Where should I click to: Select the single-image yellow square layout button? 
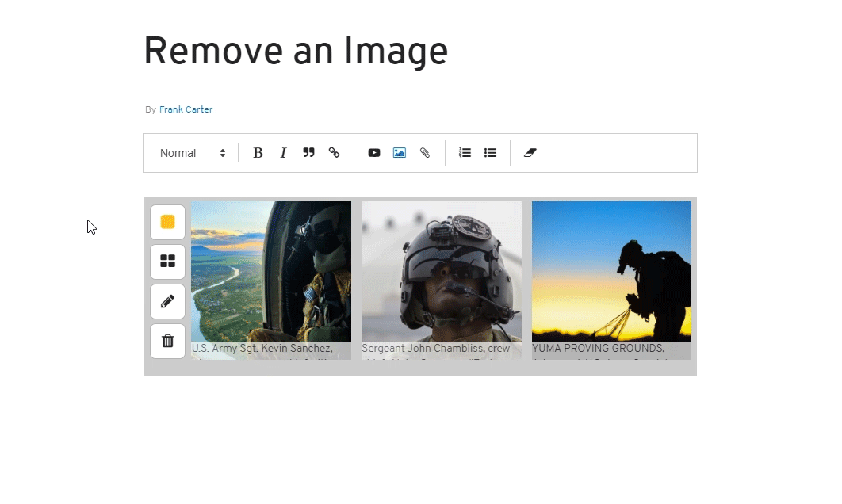point(167,222)
